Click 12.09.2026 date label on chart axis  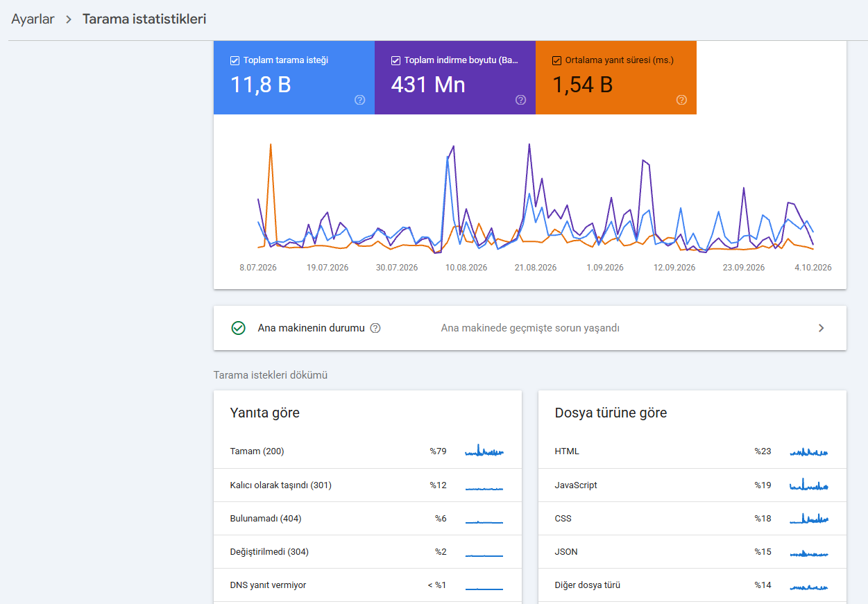click(674, 268)
